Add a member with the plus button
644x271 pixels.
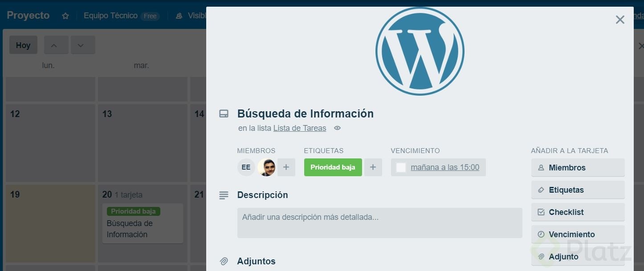pyautogui.click(x=286, y=167)
